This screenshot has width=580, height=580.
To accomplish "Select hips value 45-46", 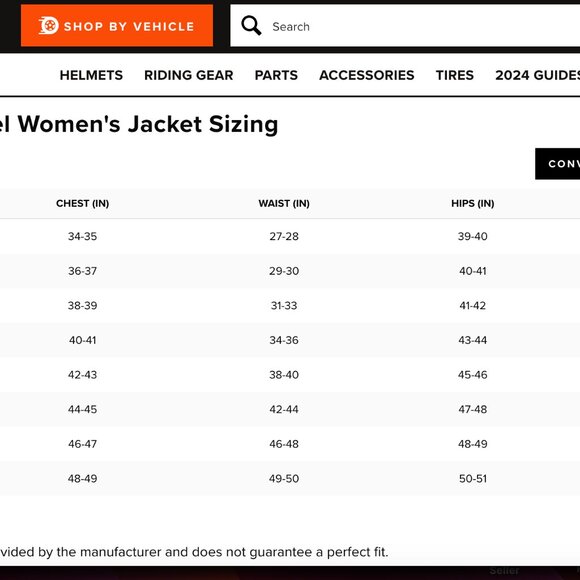I will point(473,375).
